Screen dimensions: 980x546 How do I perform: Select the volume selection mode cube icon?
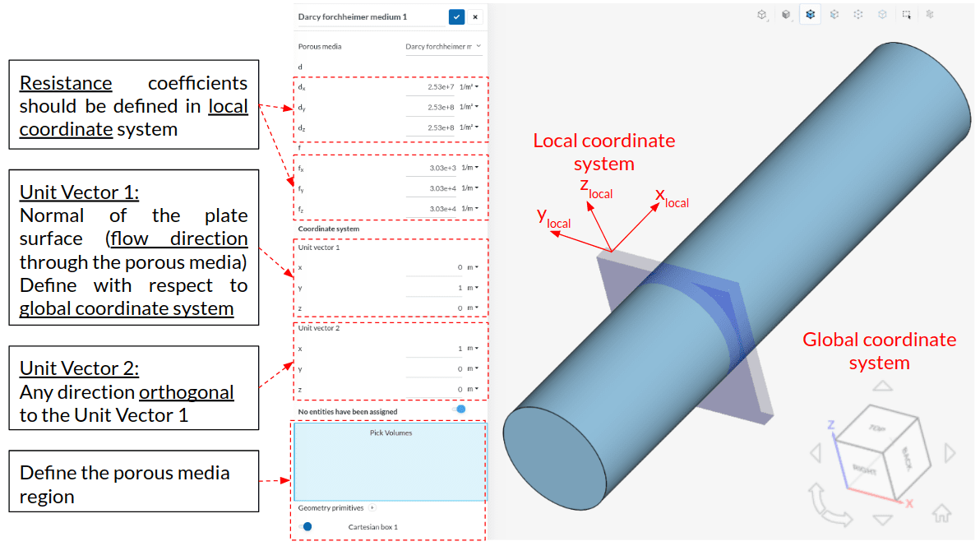[x=811, y=14]
